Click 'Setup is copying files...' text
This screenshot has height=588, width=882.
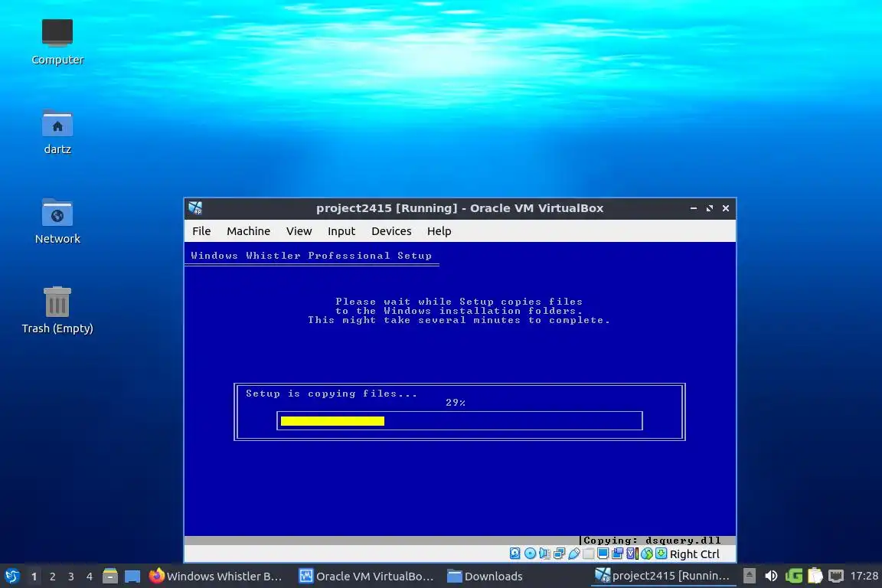click(x=332, y=394)
